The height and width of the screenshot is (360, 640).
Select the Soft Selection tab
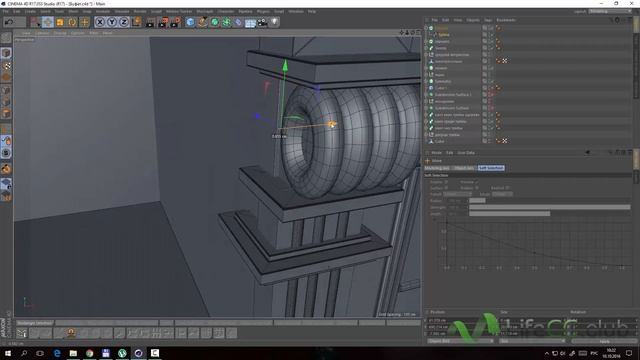[491, 168]
